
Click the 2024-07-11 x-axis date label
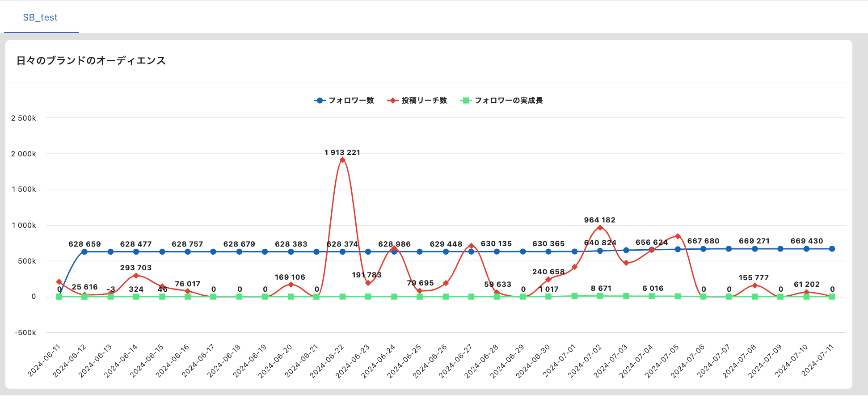[817, 361]
